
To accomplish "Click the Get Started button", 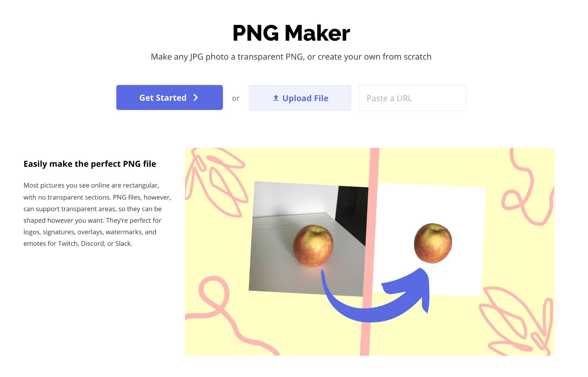I will 169,97.
